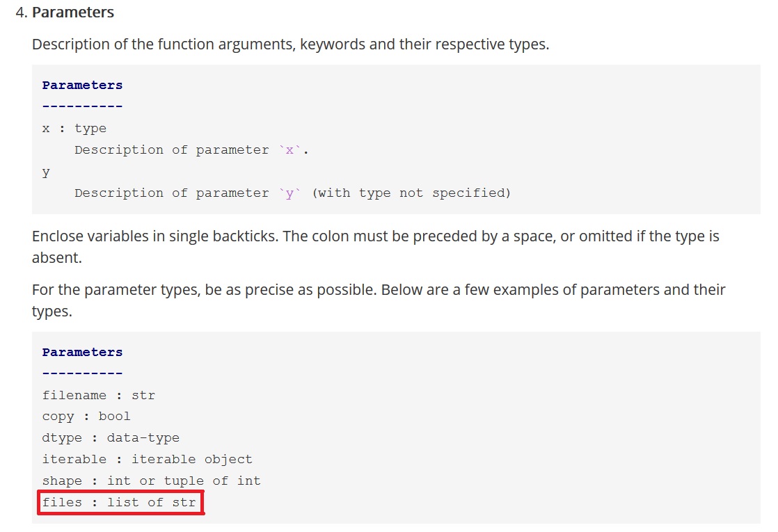
Task: Click the standalone "y" parameter line
Action: tap(46, 171)
